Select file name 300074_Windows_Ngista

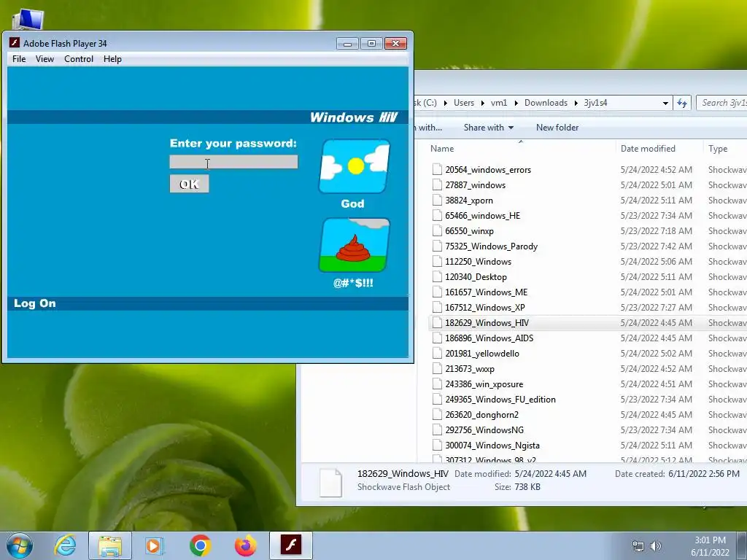point(492,446)
